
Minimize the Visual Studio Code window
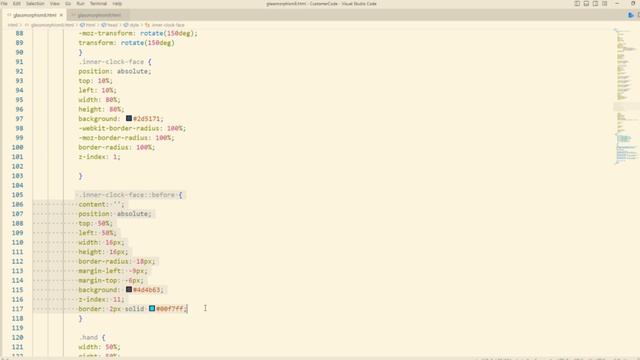[x=617, y=4]
